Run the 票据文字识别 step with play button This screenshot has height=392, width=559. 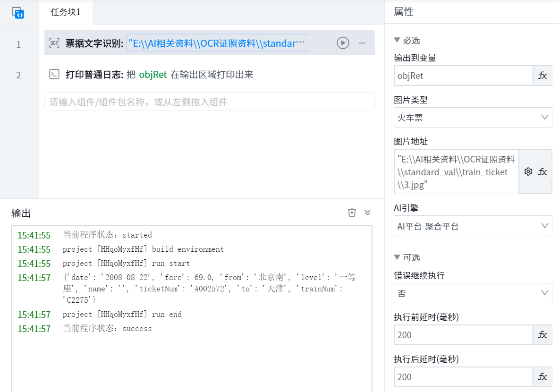[x=343, y=43]
